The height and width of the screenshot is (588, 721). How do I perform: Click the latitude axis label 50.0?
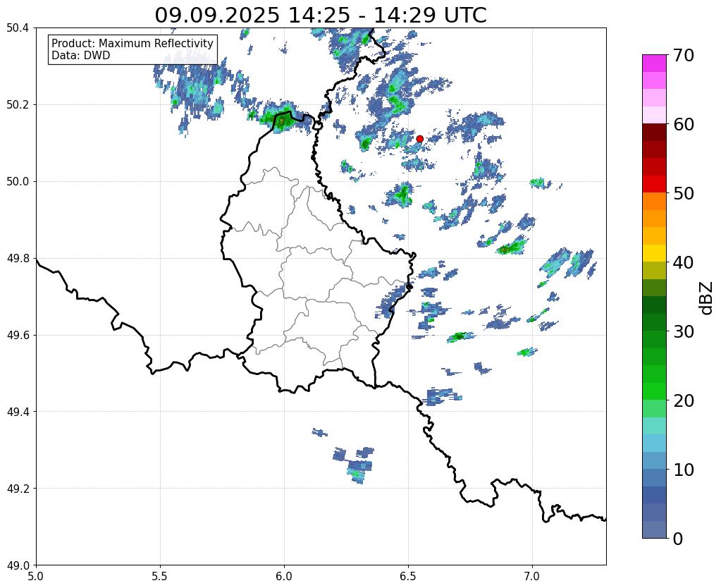click(18, 182)
